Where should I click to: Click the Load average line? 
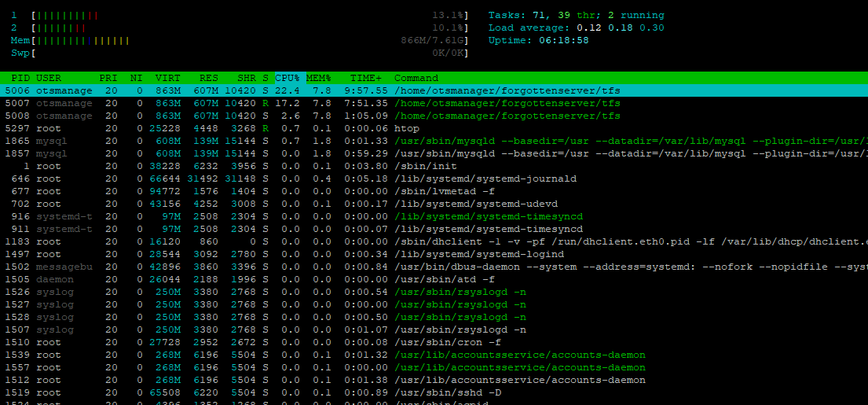point(577,28)
